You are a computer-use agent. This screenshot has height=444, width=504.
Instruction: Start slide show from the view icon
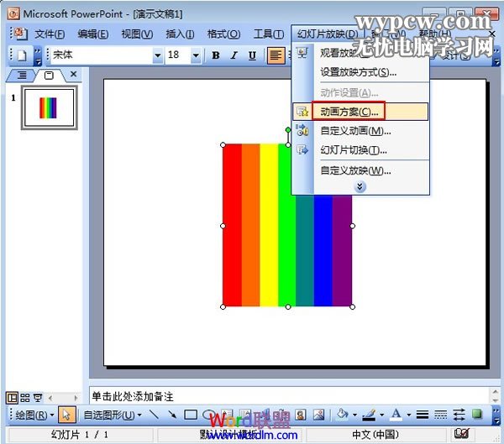click(x=38, y=398)
